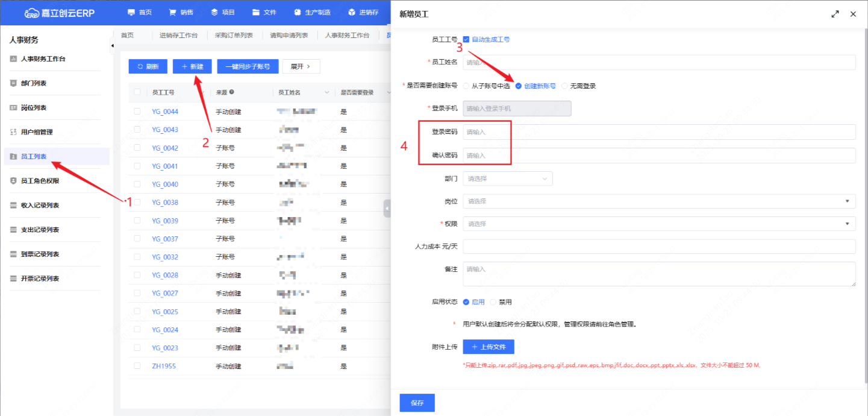Uncheck the 自动生成工号 checkbox

[466, 39]
